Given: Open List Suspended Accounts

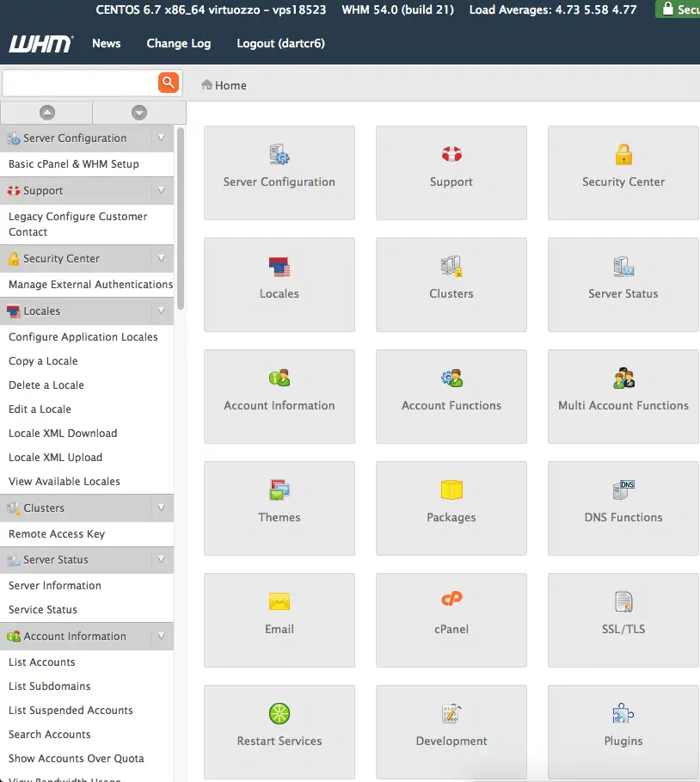Looking at the screenshot, I should pyautogui.click(x=71, y=711).
